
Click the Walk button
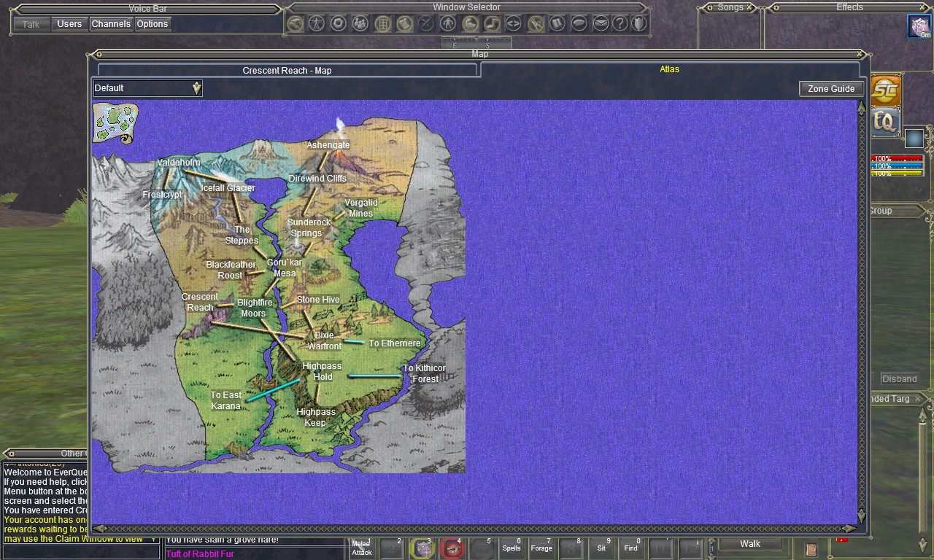750,544
